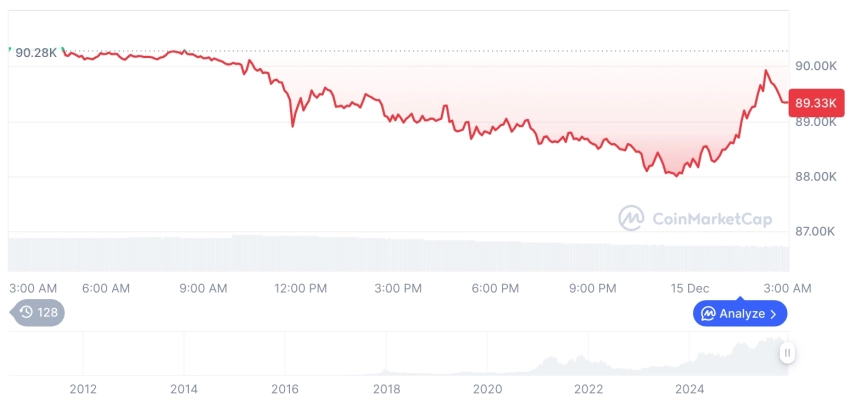Grab the range handle at the timeline's right end
This screenshot has height=401, width=860.
(788, 353)
